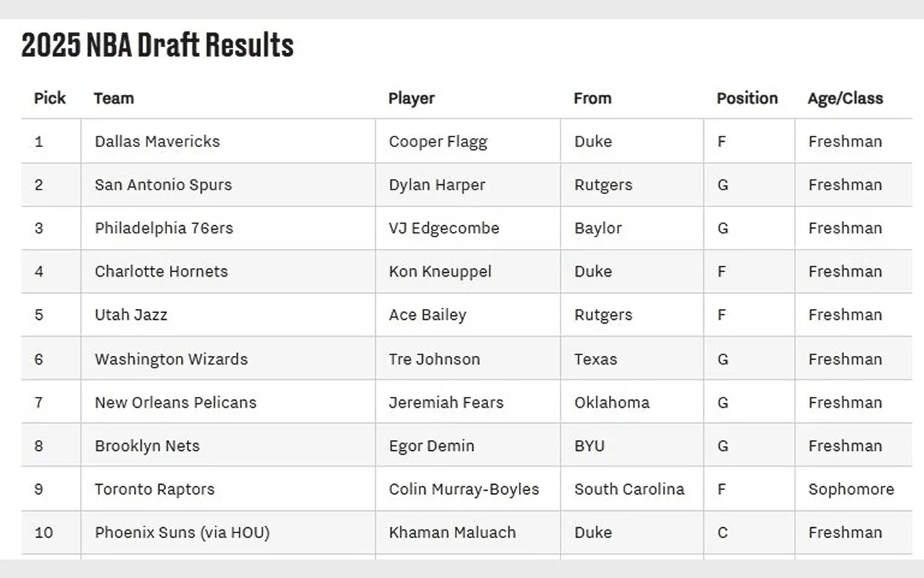The height and width of the screenshot is (578, 924).
Task: Click the Player column header
Action: point(411,98)
